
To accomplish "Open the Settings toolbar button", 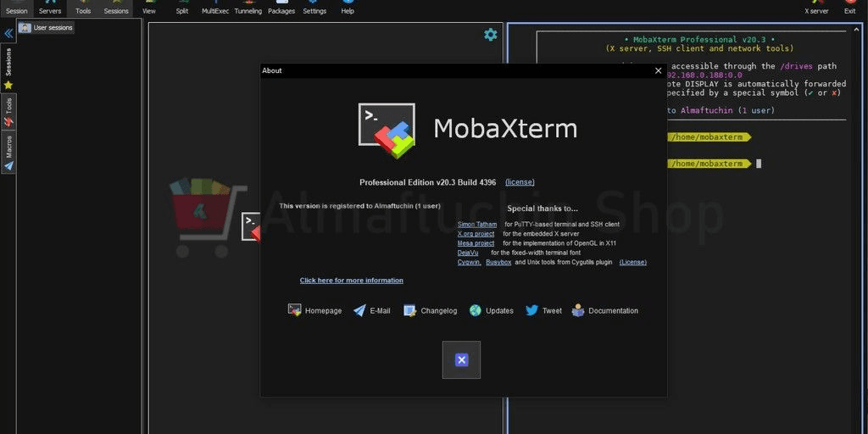I will [314, 8].
